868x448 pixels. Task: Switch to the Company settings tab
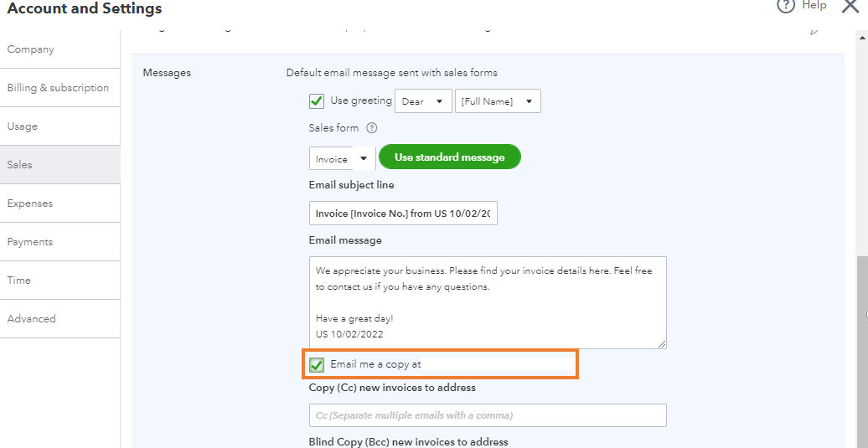[31, 49]
